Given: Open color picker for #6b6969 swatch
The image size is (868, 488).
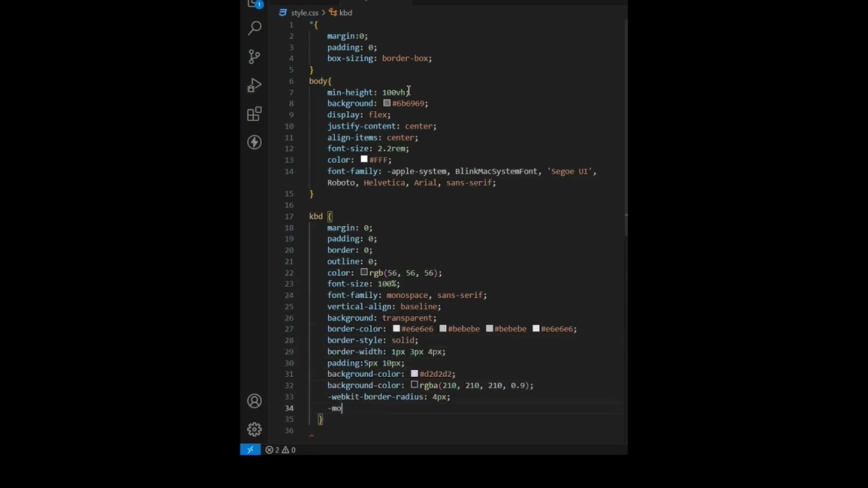Looking at the screenshot, I should [x=387, y=104].
